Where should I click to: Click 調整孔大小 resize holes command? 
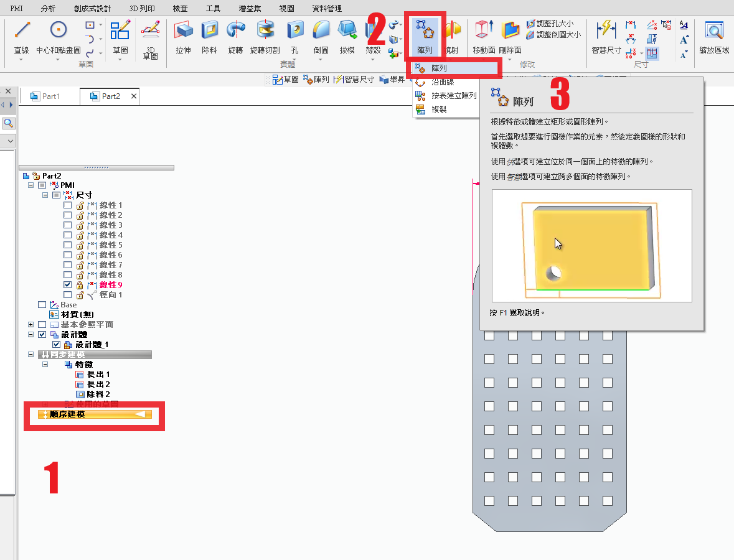click(550, 24)
